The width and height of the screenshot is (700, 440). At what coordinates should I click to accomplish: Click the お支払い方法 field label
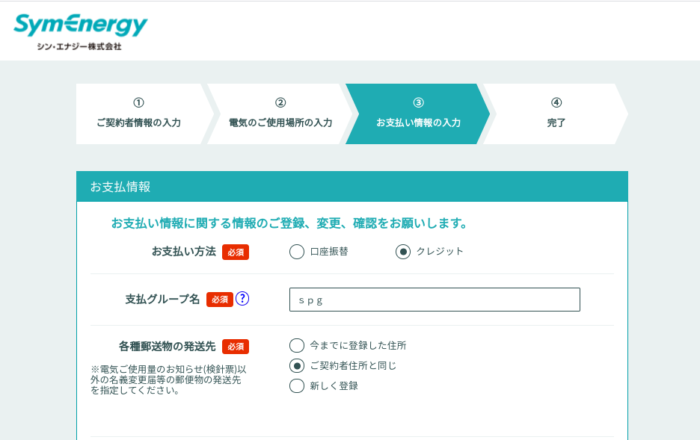[x=184, y=252]
